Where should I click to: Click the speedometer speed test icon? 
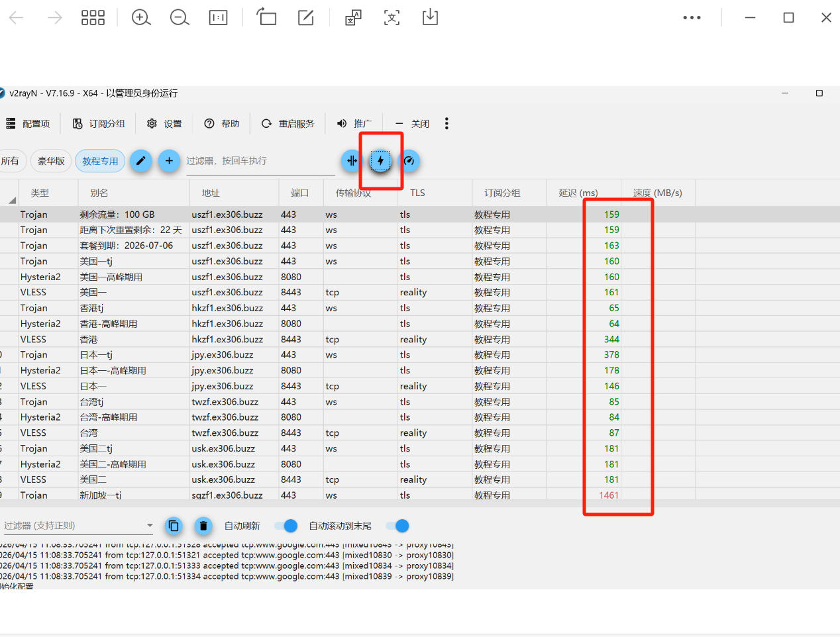[409, 161]
